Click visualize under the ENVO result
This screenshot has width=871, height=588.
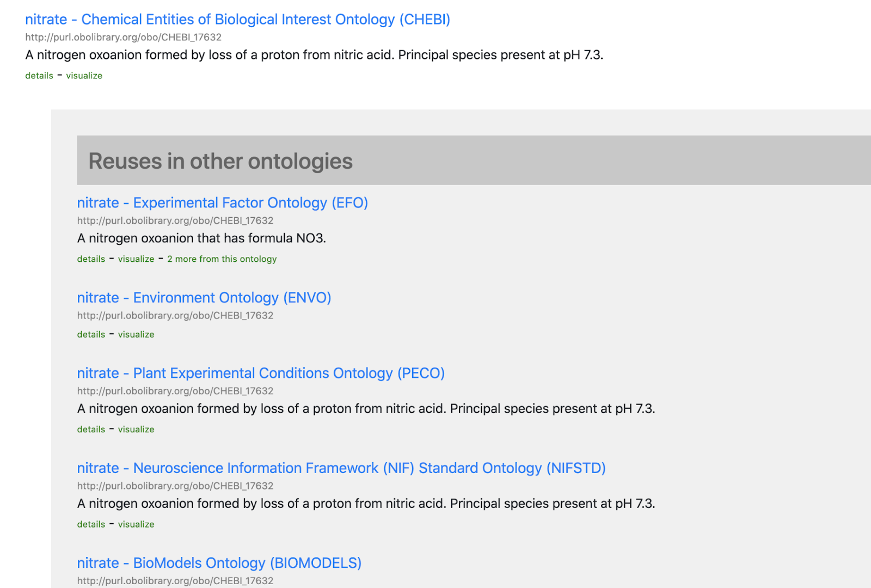(136, 334)
